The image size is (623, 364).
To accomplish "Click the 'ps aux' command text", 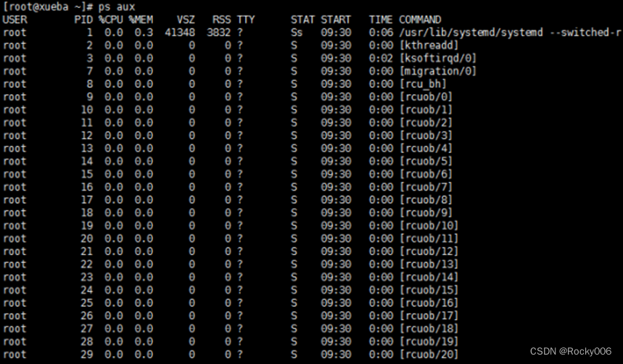I will (117, 7).
